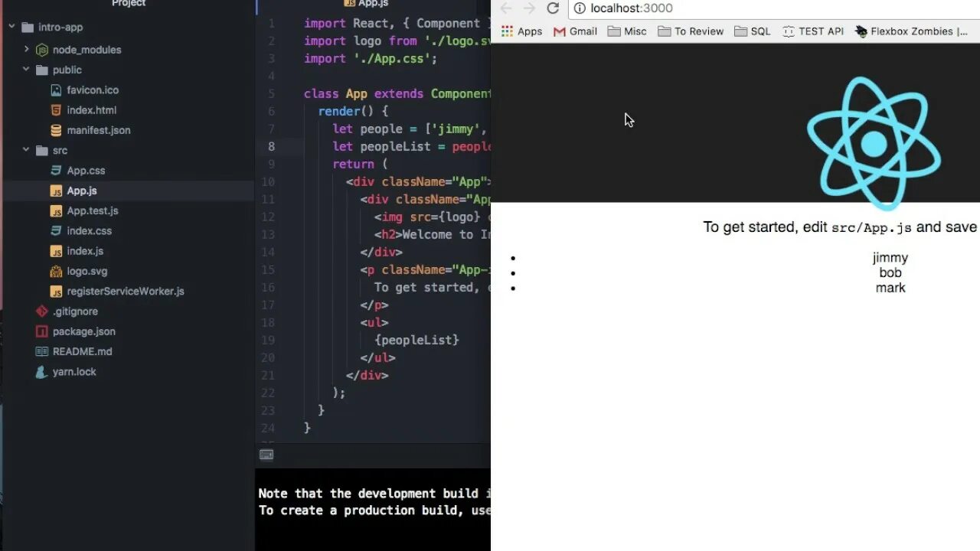Click the logo.svg file icon
Viewport: 980px width, 551px height.
56,271
